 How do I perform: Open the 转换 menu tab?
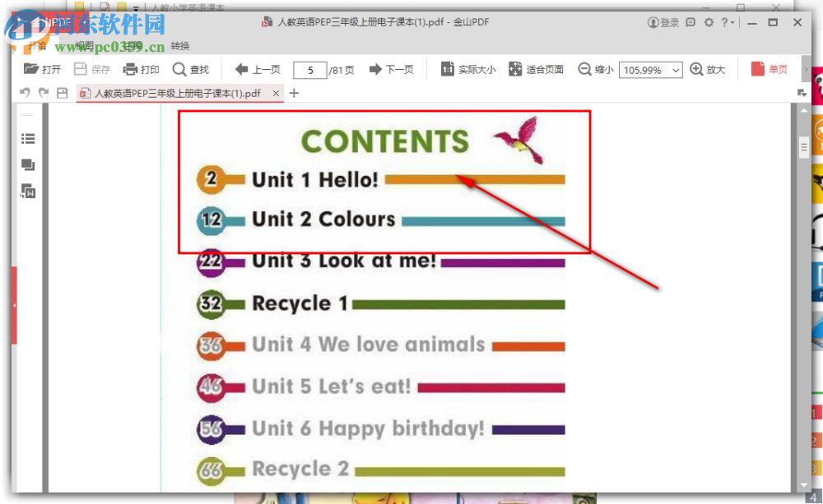(180, 46)
